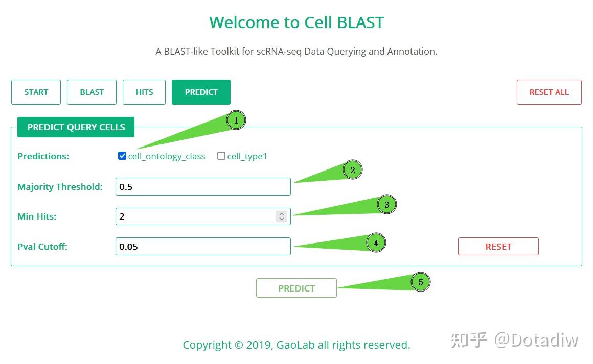Viewport: 593px width, 364px height.
Task: Select the Pval Cutoff input field
Action: (203, 246)
